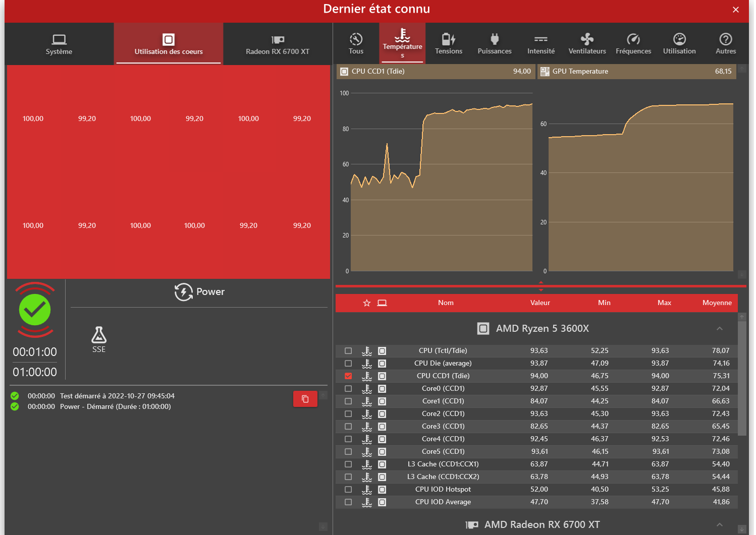Check the CPU (Tctl/Tdie) checkbox

[x=348, y=351]
